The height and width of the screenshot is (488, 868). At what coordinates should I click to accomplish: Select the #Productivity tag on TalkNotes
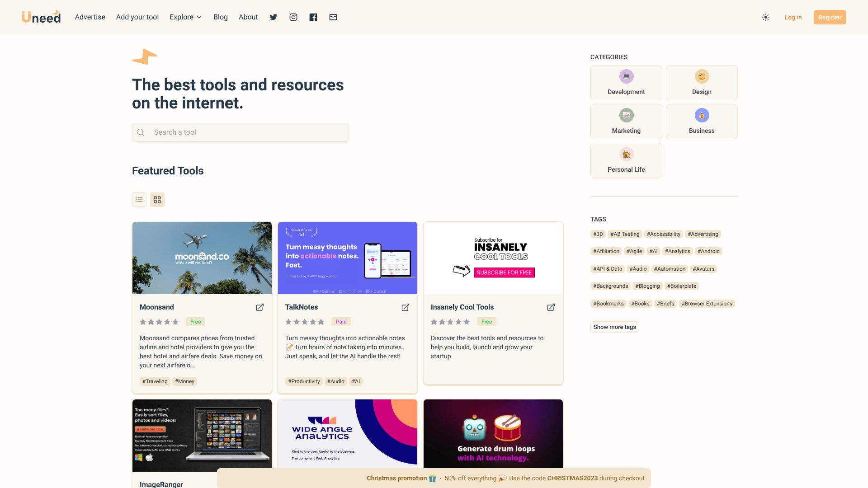coord(304,381)
